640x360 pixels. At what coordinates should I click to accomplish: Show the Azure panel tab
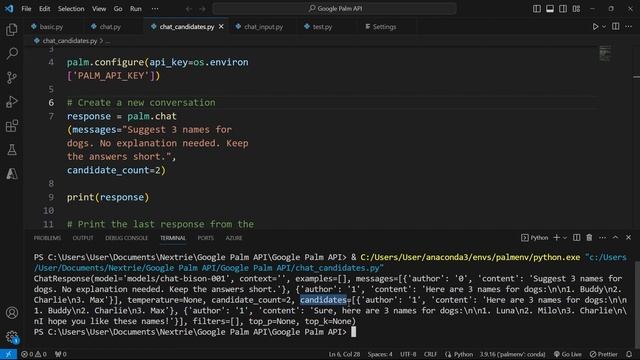tap(234, 238)
